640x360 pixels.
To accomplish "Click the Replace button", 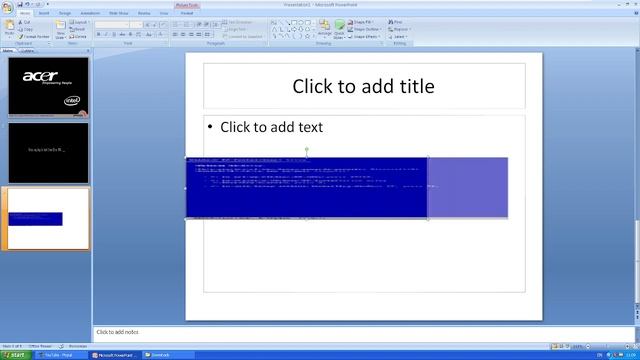I will point(399,29).
